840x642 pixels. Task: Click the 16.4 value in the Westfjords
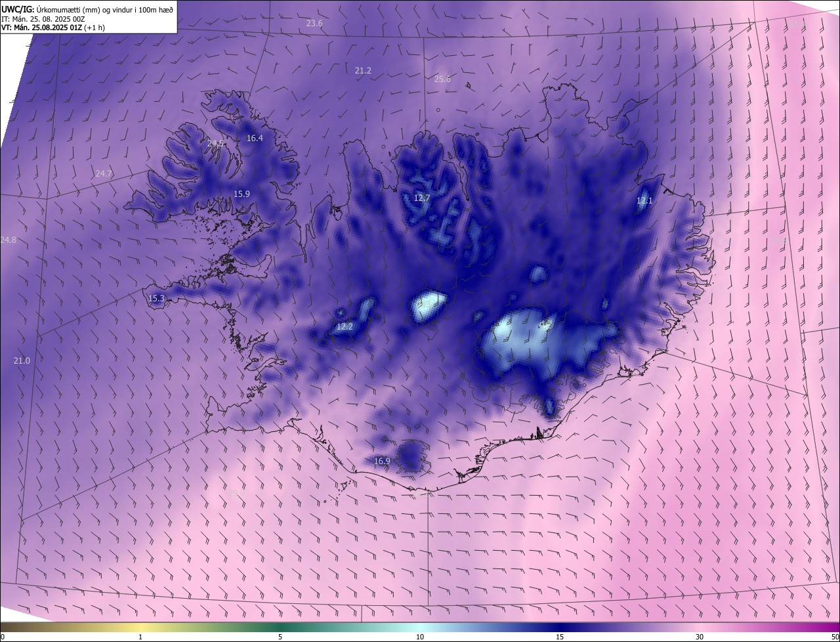click(x=255, y=139)
